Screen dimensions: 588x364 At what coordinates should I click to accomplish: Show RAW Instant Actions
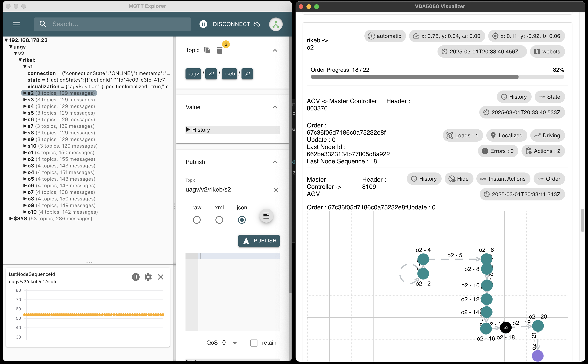503,179
